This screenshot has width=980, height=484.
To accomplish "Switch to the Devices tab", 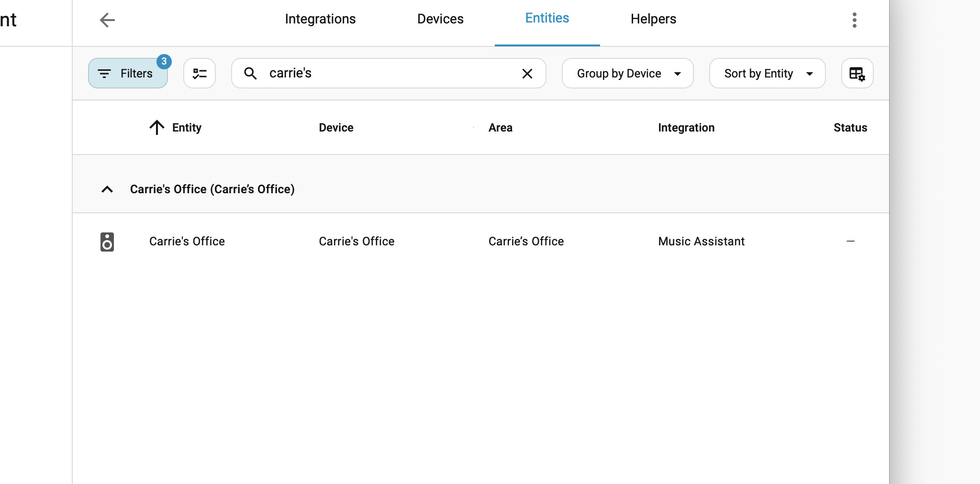I will tap(440, 19).
